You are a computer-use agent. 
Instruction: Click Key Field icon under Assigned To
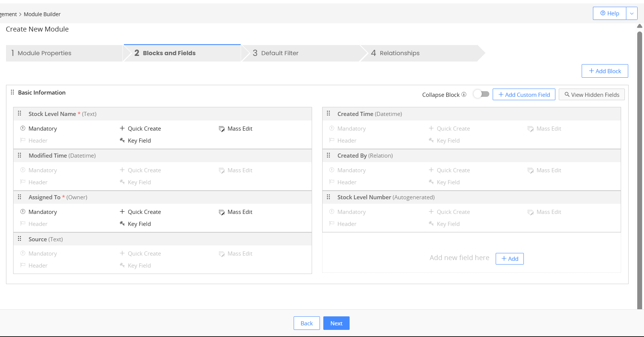tap(122, 224)
